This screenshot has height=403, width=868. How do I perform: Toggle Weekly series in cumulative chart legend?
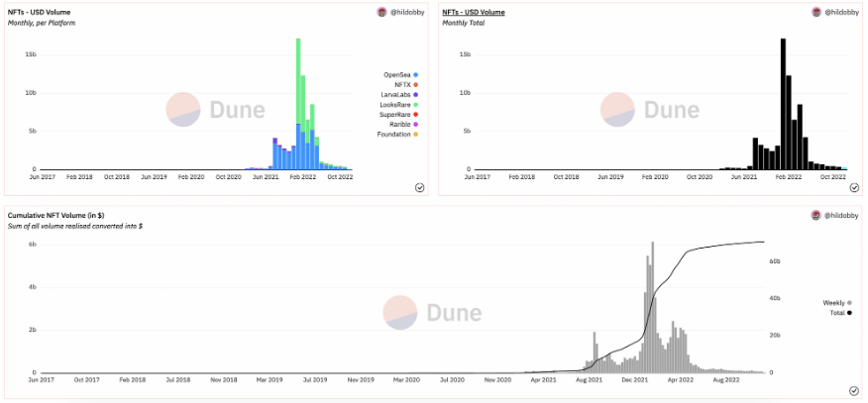(x=837, y=303)
